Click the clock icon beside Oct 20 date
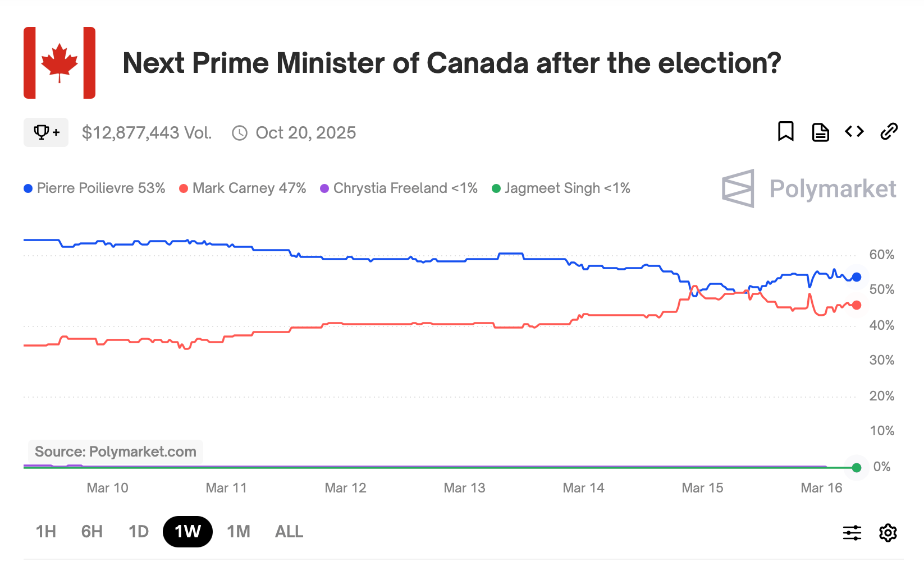 click(x=240, y=133)
